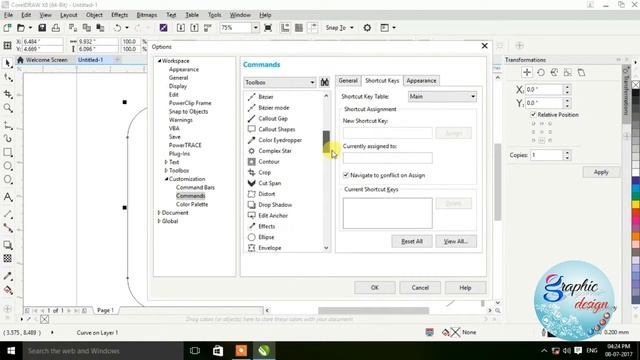Click the Task View icon on taskbar
The width and height of the screenshot is (640, 360).
tap(195, 351)
